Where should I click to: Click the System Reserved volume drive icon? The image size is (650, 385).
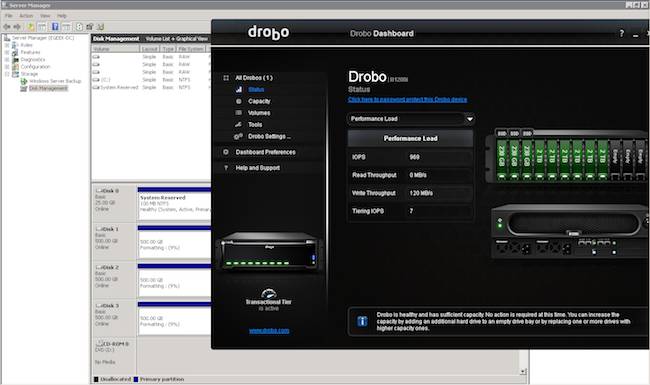96,87
